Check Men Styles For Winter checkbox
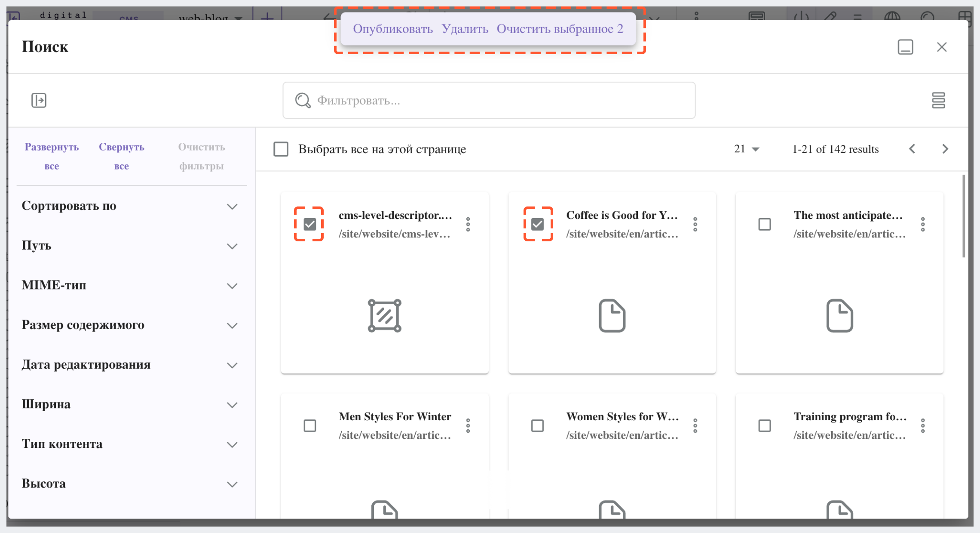The image size is (980, 533). point(309,425)
